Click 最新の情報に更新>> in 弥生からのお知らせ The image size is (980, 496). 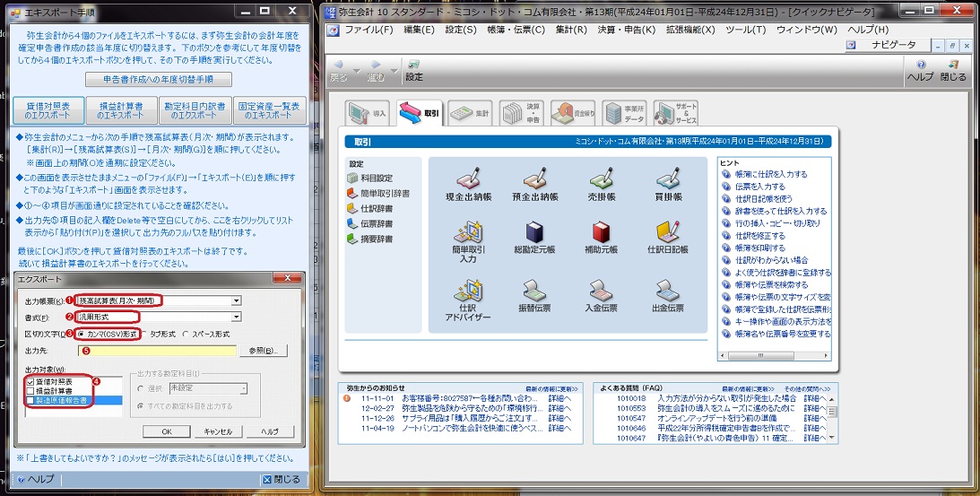(x=551, y=388)
